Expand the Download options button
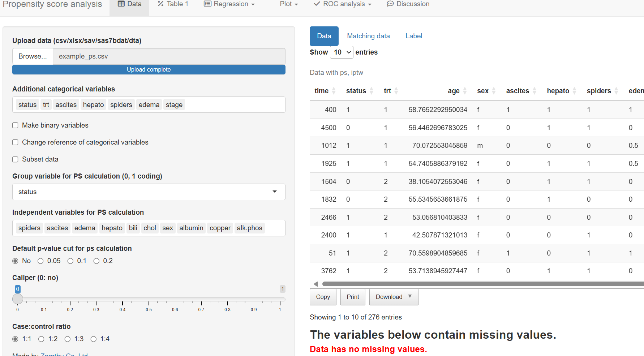 (x=394, y=297)
